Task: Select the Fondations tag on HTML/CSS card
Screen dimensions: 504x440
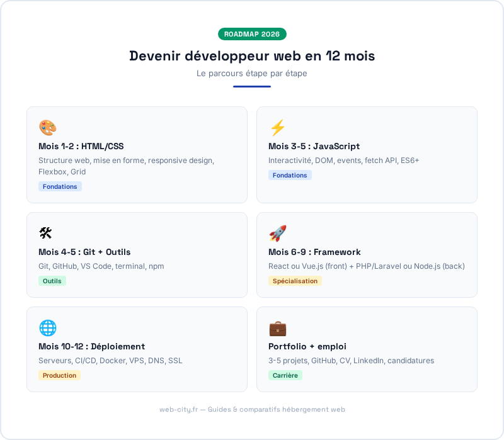Action: tap(60, 186)
